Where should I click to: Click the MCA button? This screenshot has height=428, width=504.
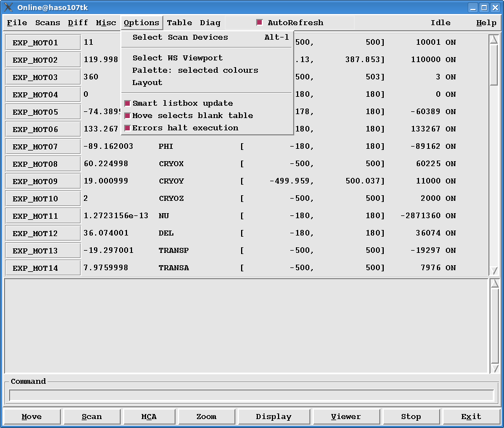(x=149, y=417)
